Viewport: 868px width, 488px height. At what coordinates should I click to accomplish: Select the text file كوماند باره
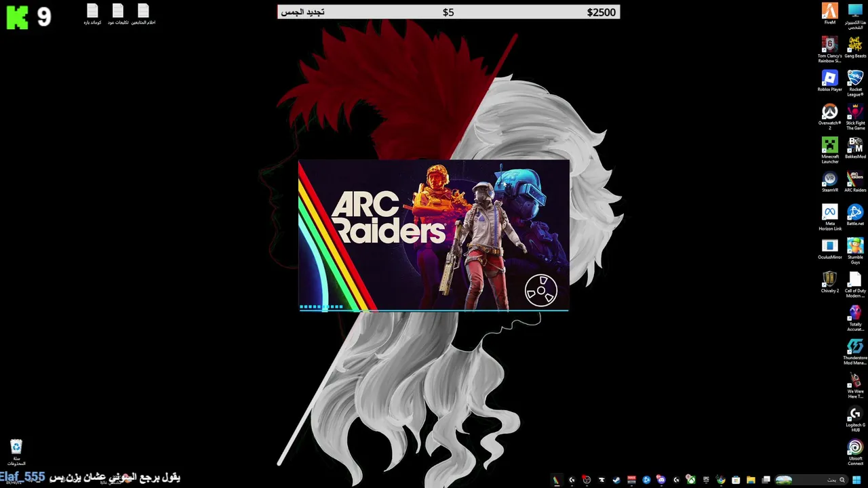tap(93, 14)
